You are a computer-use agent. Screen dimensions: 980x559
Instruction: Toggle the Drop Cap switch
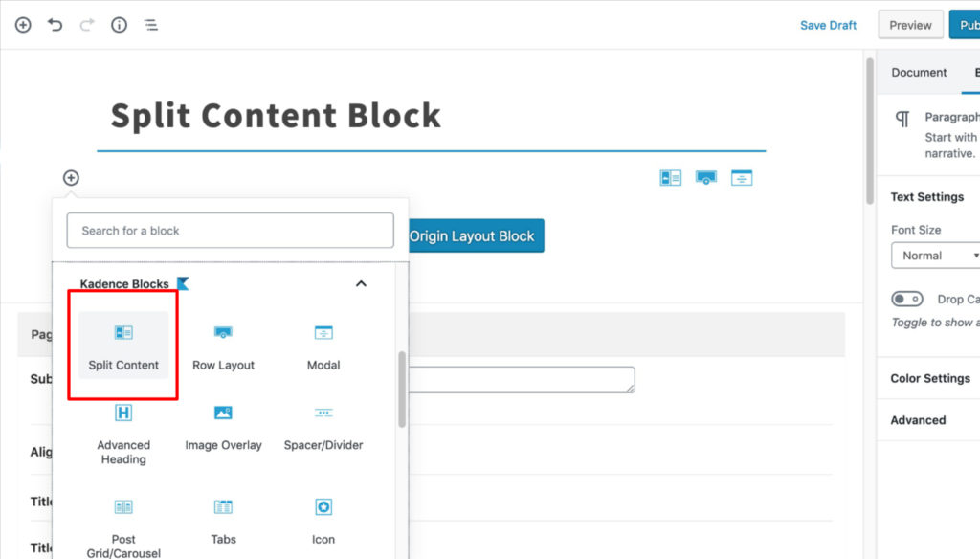(x=907, y=300)
